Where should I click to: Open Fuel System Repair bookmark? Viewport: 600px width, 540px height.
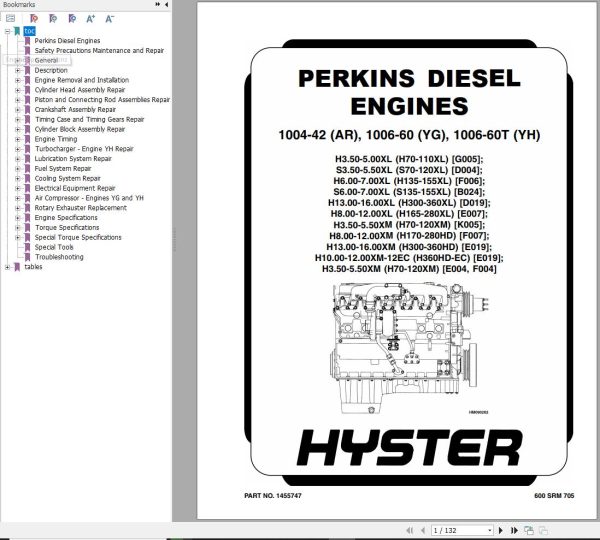pyautogui.click(x=63, y=168)
